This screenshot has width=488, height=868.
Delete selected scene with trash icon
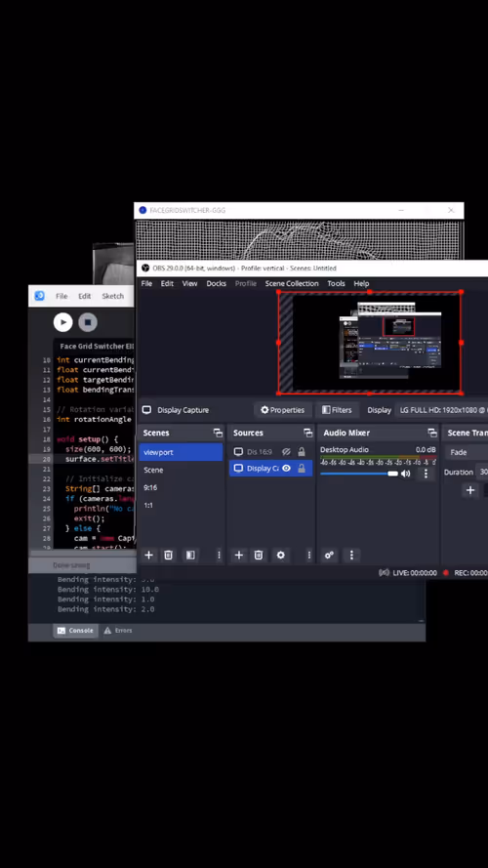coord(169,555)
